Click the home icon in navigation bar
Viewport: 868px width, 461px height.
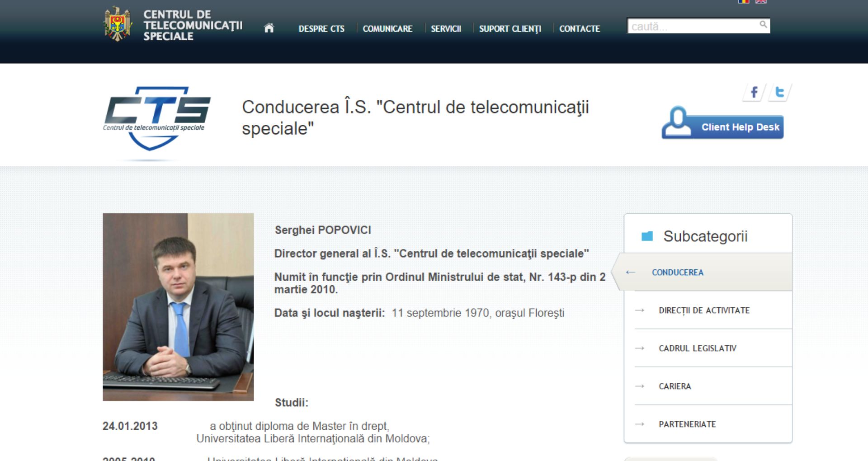269,28
